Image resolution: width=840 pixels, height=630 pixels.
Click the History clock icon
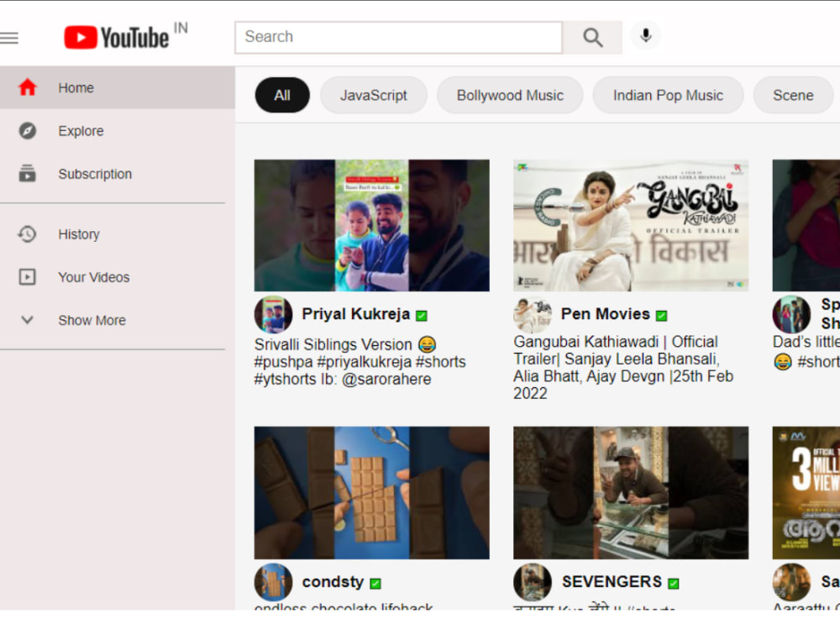pyautogui.click(x=28, y=234)
